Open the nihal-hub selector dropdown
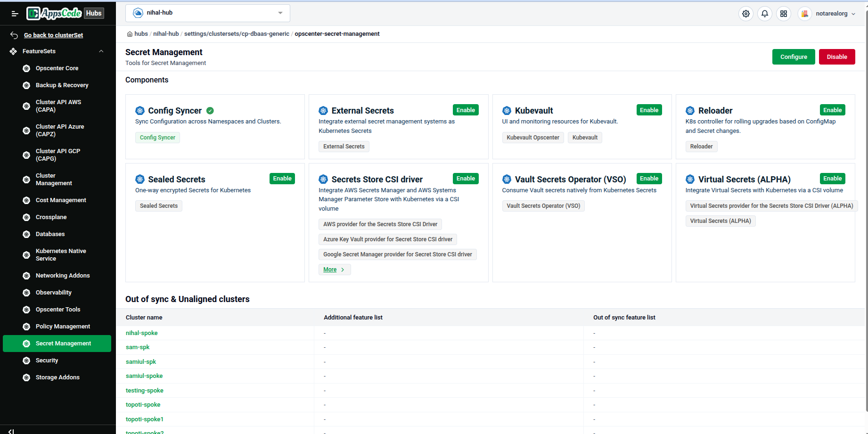868x434 pixels. click(208, 13)
